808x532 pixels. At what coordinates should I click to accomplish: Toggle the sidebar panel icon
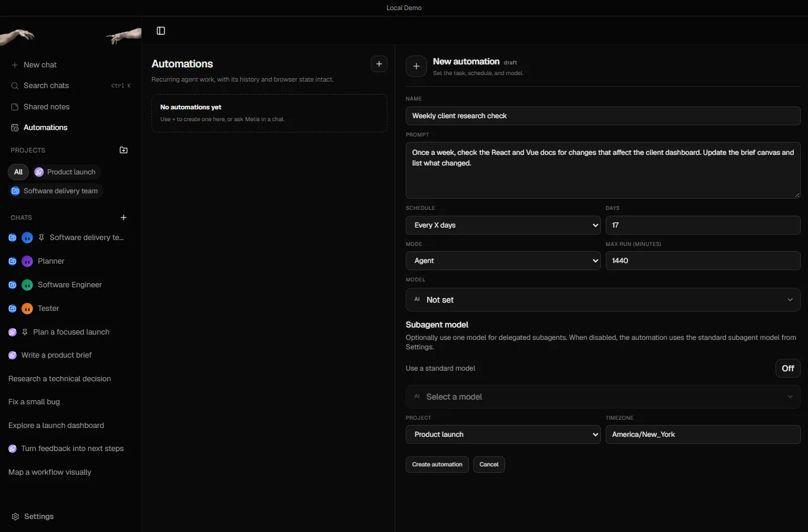point(161,31)
